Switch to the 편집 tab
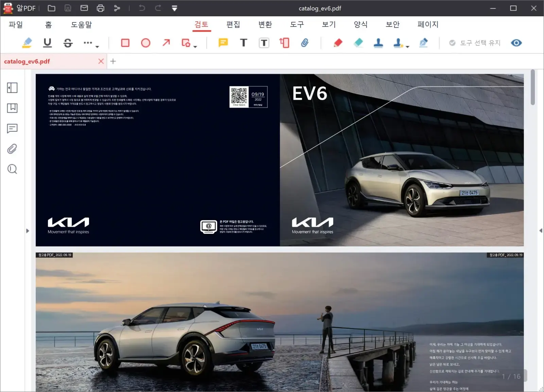The height and width of the screenshot is (392, 544). pyautogui.click(x=233, y=24)
